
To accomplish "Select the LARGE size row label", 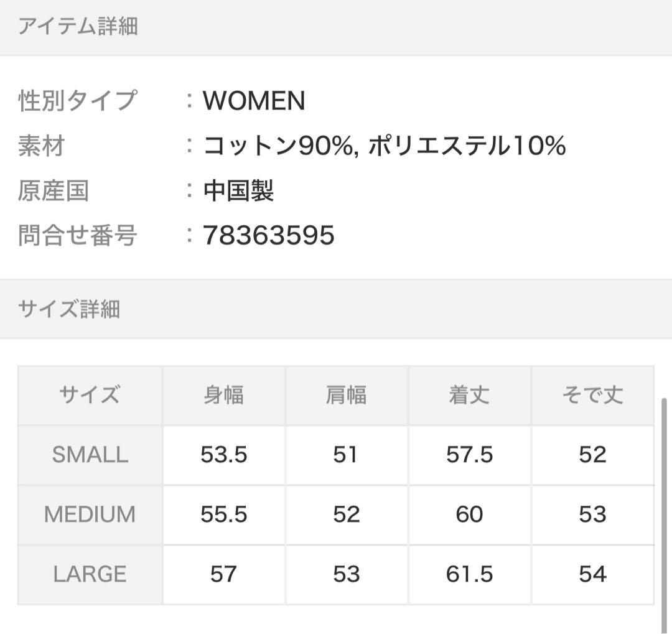I will tap(90, 574).
